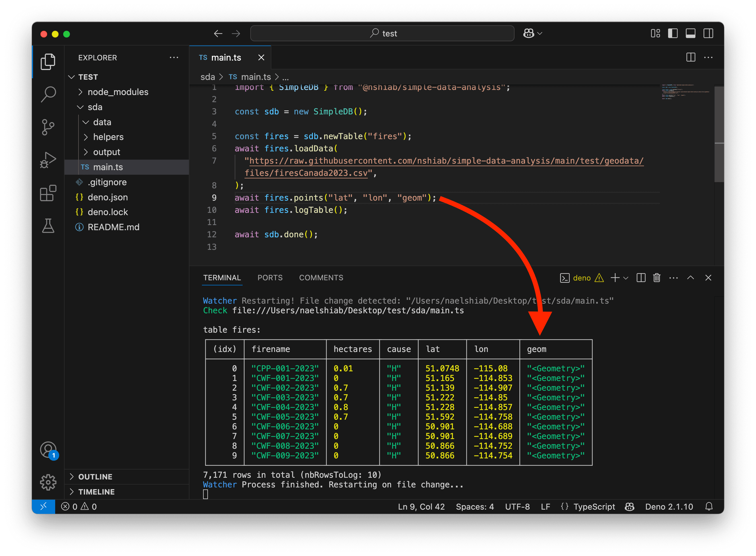Open the Extensions view
756x556 pixels.
click(48, 193)
